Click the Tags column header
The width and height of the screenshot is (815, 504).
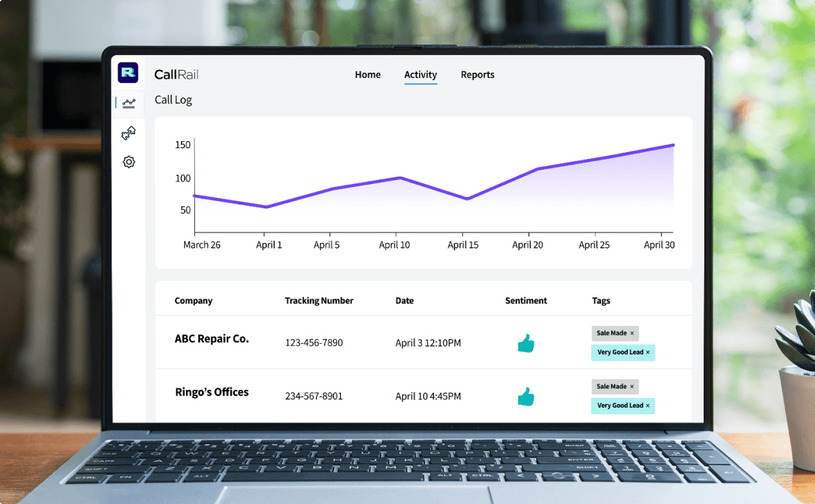pyautogui.click(x=601, y=301)
